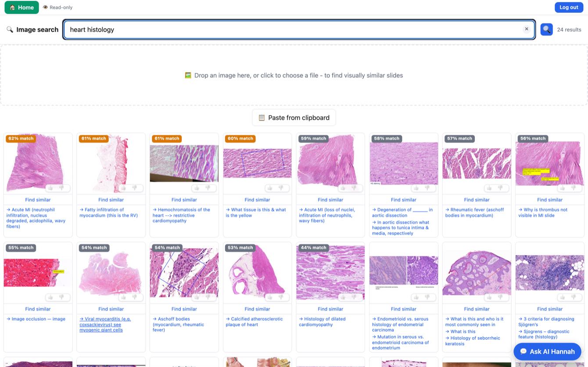The image size is (588, 367).
Task: Thumbs up the Fatty infiltration of myocardium card
Action: point(124,188)
